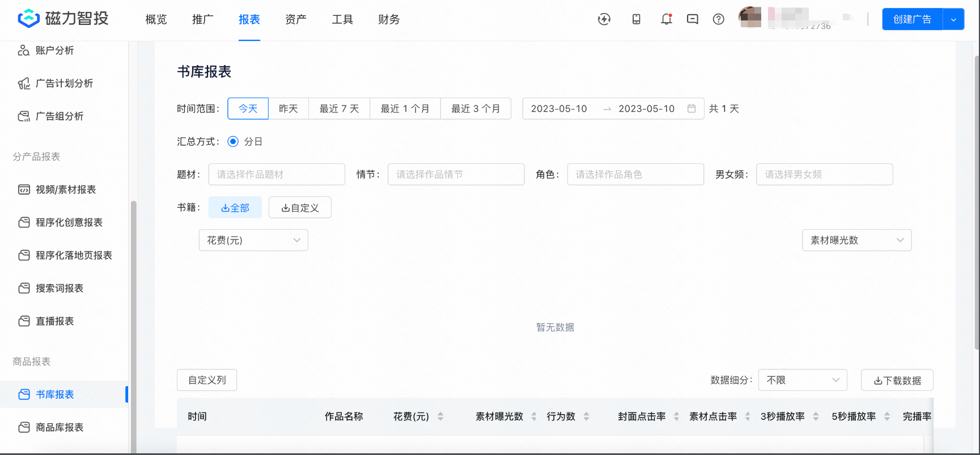Open the 情节 selection dropdown

[x=456, y=174]
